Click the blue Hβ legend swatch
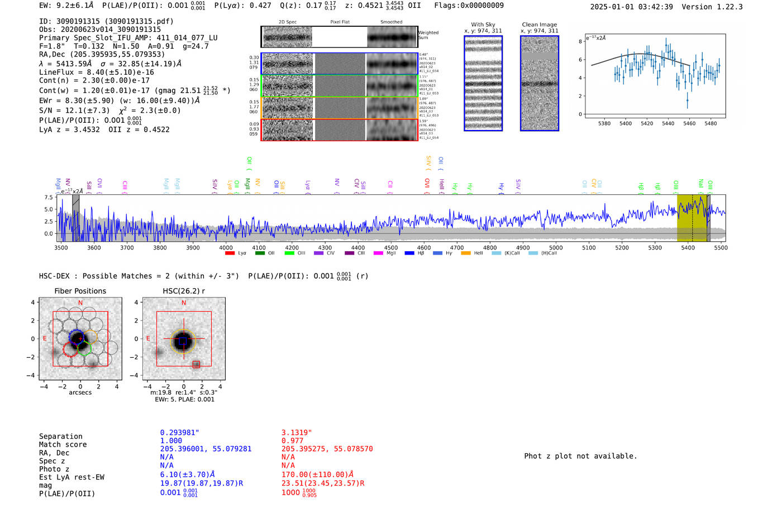This screenshot has height=532, width=782. (409, 253)
